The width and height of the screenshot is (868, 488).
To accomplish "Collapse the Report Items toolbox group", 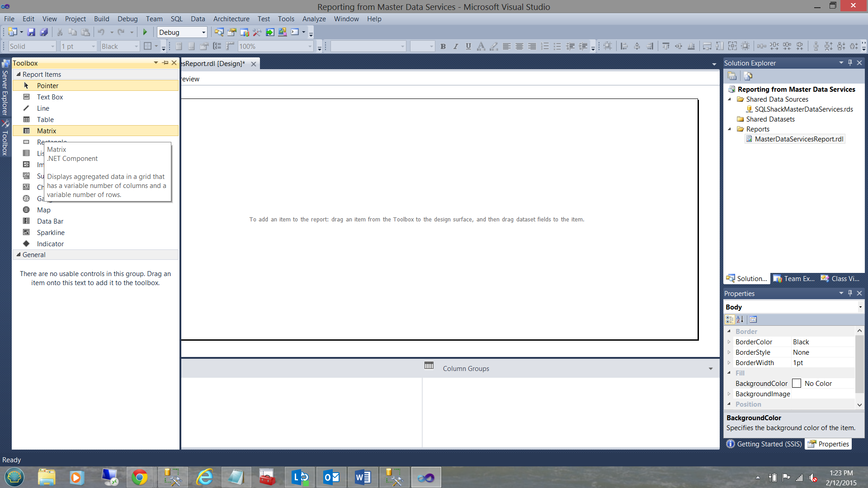I will point(19,74).
